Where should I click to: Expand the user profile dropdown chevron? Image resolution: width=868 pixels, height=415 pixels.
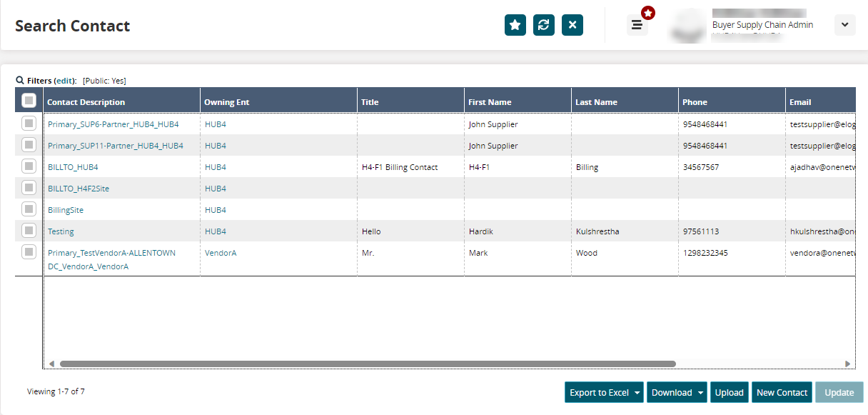click(x=845, y=25)
